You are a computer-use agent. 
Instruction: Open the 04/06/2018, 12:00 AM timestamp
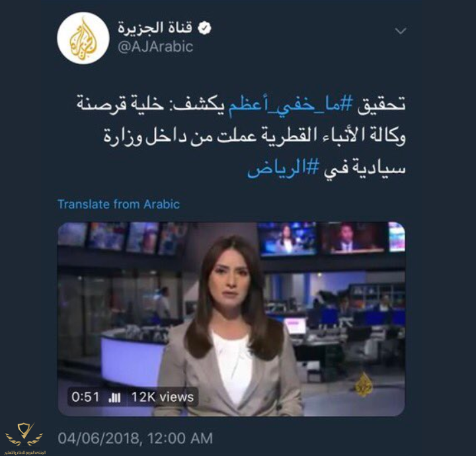pos(136,438)
